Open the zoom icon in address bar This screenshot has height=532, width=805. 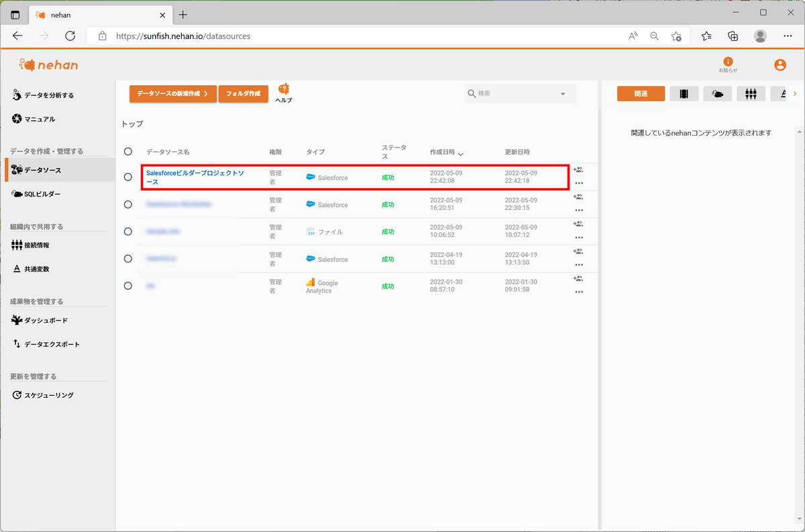654,36
